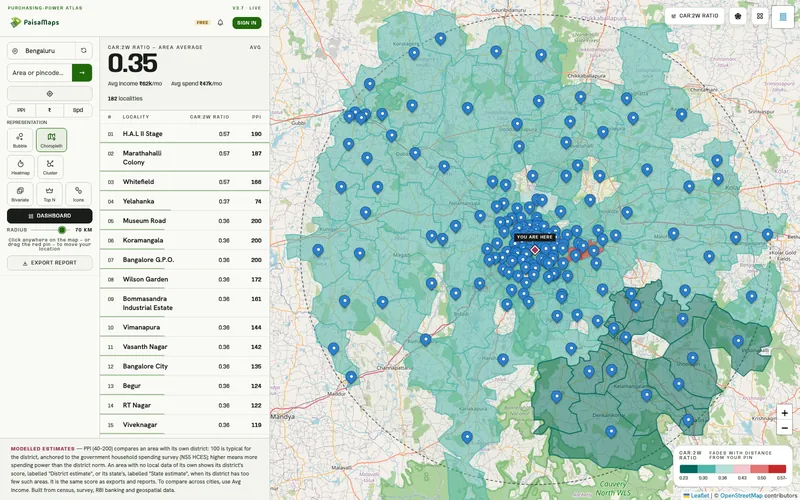This screenshot has height=500, width=800.
Task: Select the ₹ income metric toggle
Action: coord(49,110)
